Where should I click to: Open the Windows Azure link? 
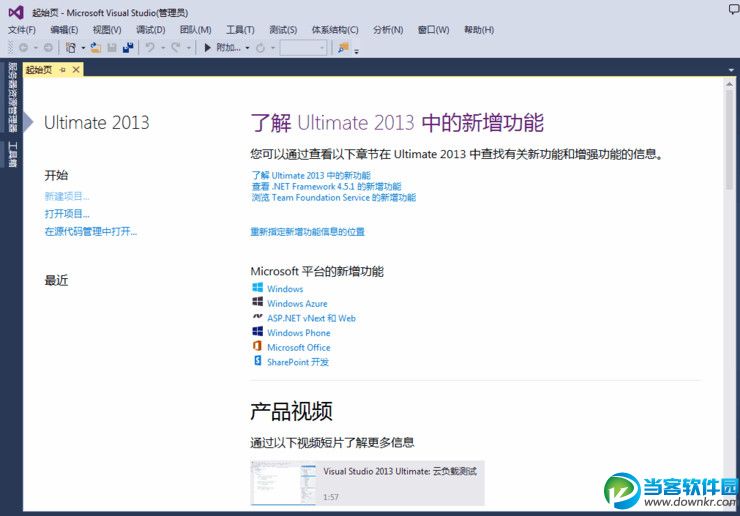(297, 303)
